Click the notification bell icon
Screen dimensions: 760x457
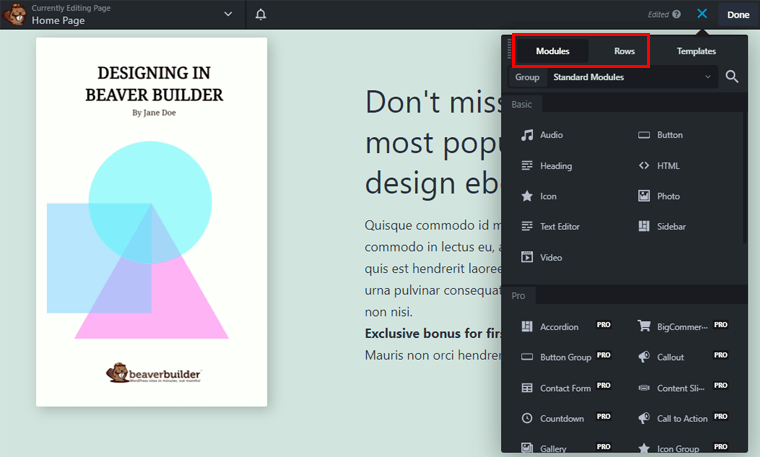tap(261, 15)
